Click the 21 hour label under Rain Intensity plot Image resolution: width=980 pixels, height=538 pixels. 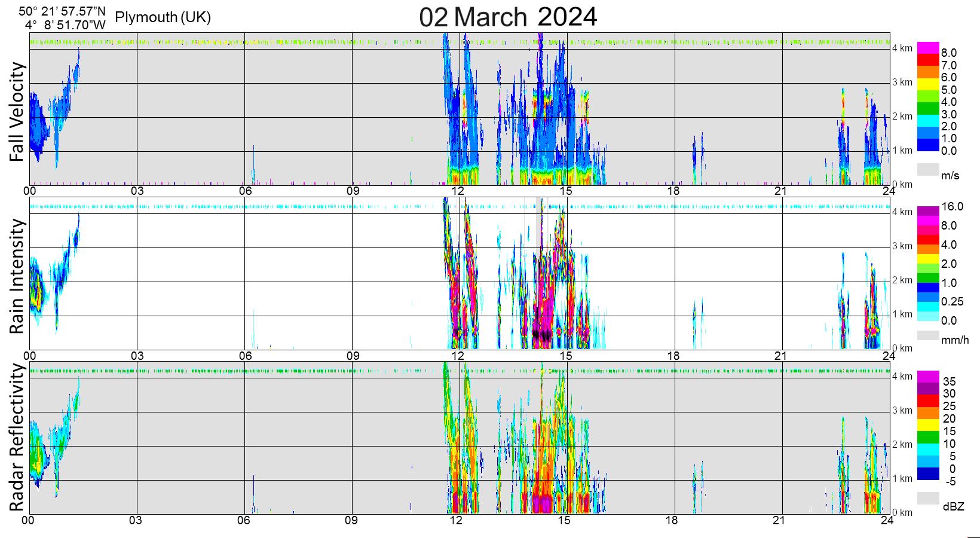(781, 356)
